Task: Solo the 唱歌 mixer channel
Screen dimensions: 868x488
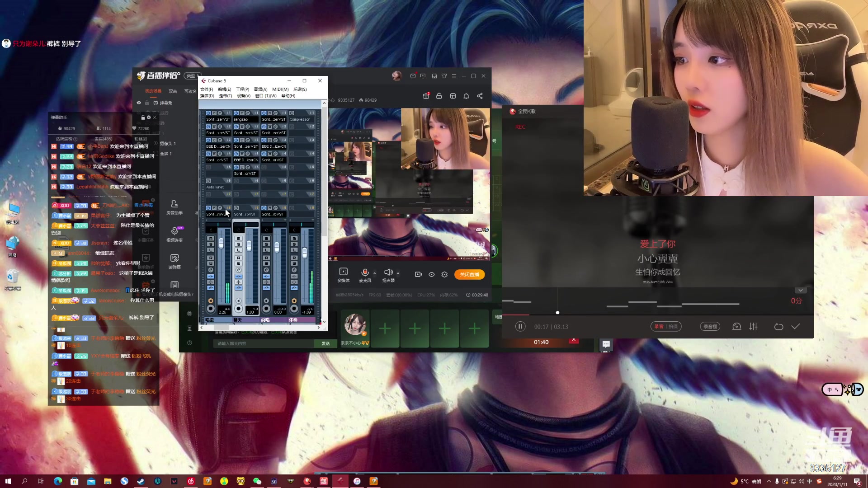Action: [x=211, y=244]
